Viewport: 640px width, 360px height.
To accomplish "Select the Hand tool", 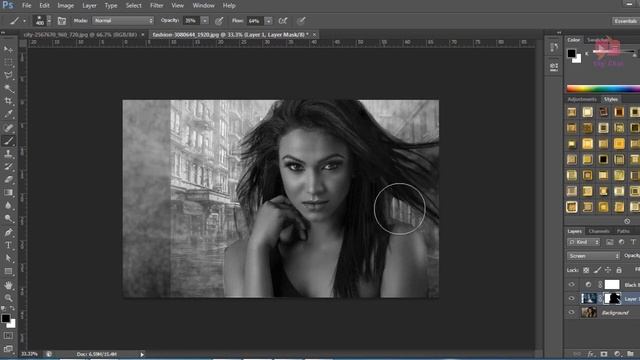I will 8,285.
